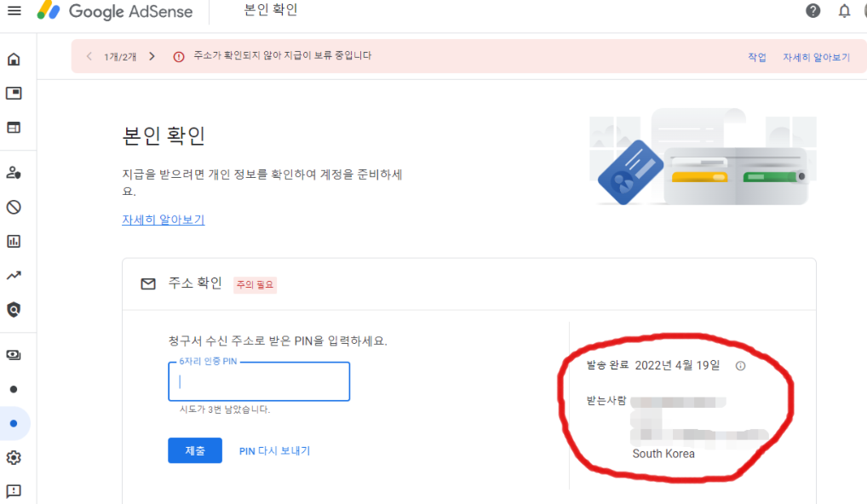Screen dimensions: 867x504
Task: Click 자세히 알아보기 under 본인 확인 heading
Action: (164, 220)
